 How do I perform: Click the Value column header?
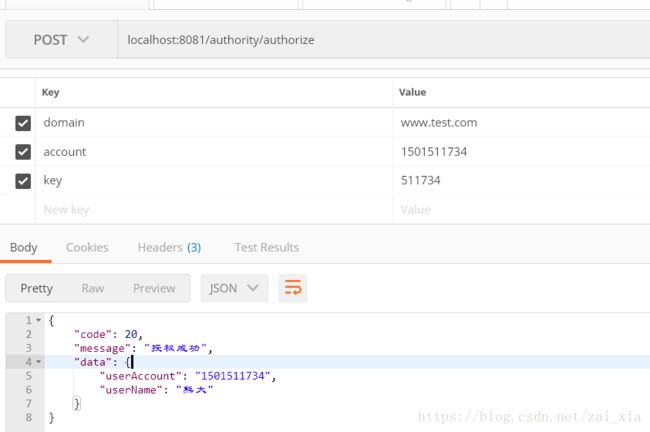[412, 92]
